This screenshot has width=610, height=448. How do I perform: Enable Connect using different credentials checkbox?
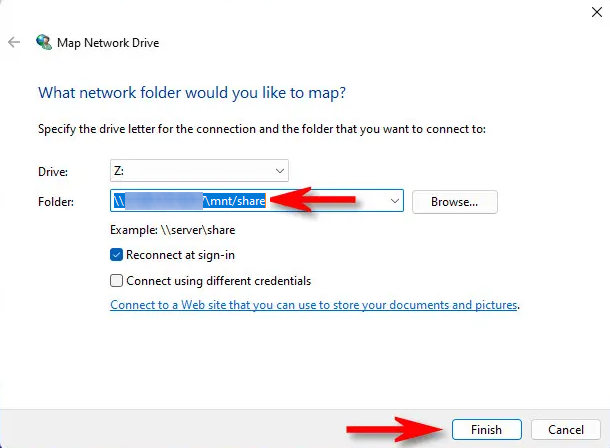click(117, 281)
